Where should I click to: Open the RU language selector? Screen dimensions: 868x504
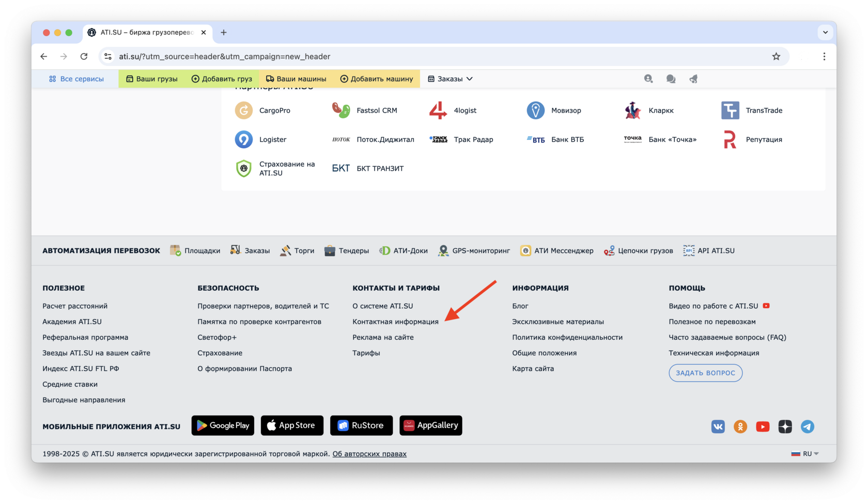[805, 454]
